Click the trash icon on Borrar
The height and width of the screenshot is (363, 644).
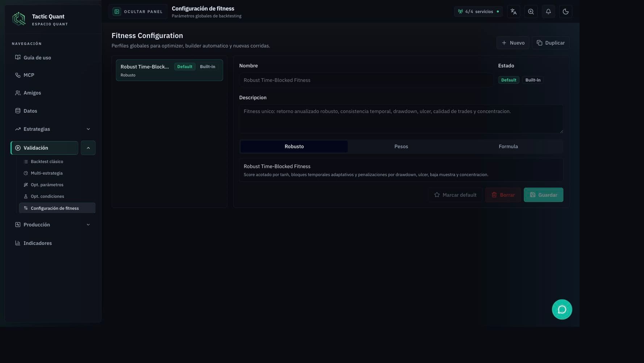click(x=494, y=195)
